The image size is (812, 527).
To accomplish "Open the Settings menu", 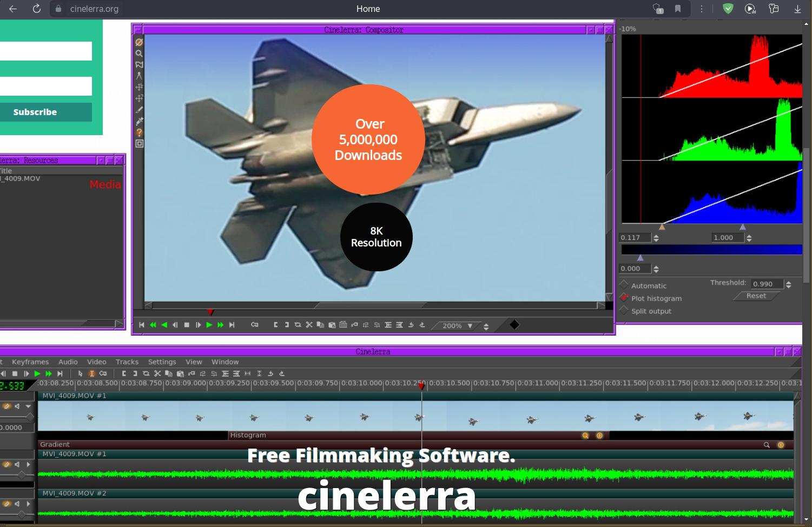I will tap(162, 362).
